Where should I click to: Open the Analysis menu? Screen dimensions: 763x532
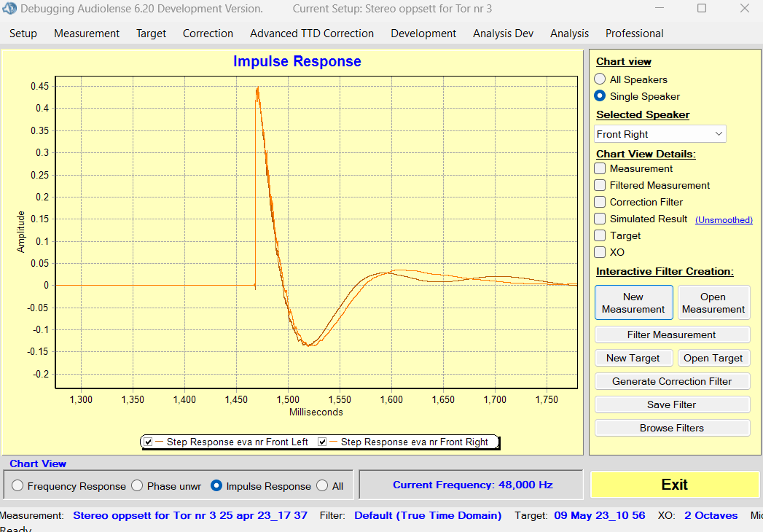[x=569, y=34]
